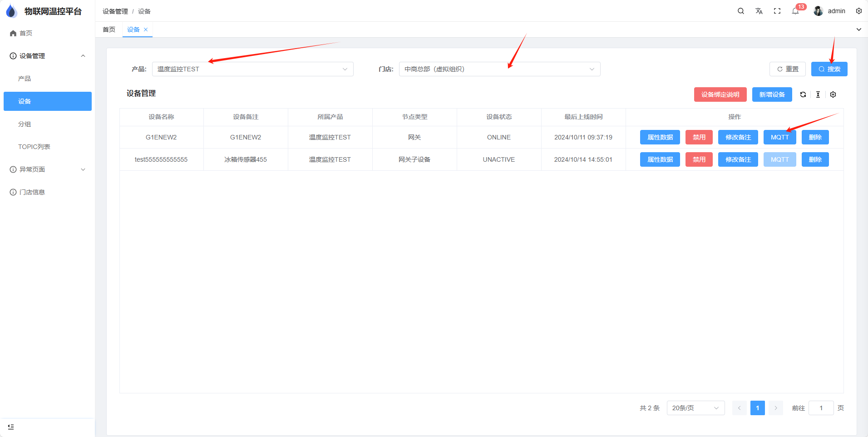Toggle fullscreen mode icon
Image resolution: width=868 pixels, height=437 pixels.
pyautogui.click(x=777, y=11)
